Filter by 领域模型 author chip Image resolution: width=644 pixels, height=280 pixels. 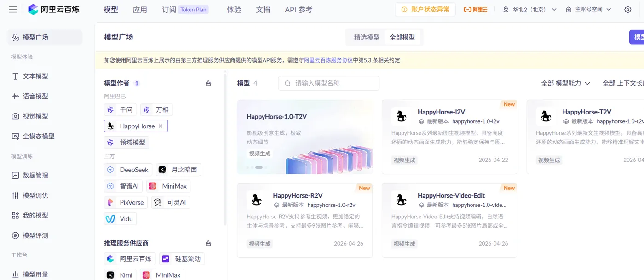point(126,142)
